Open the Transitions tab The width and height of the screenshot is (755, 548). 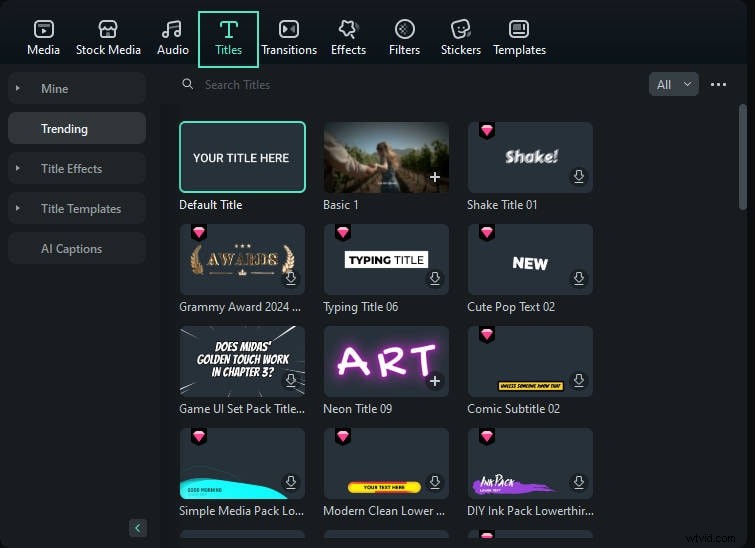[x=289, y=39]
